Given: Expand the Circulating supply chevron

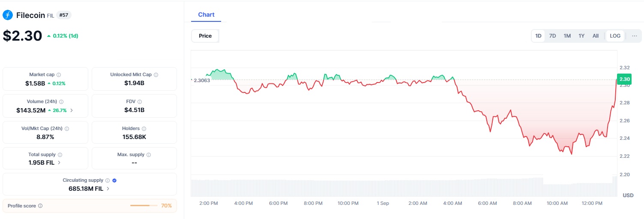Looking at the screenshot, I should (108, 189).
